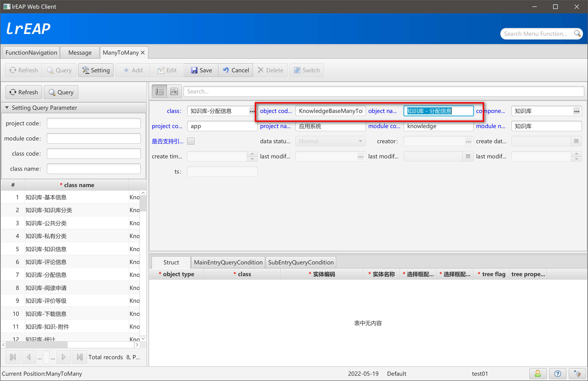This screenshot has width=588, height=381.
Task: Click the page number box in pager
Action: tap(46, 357)
